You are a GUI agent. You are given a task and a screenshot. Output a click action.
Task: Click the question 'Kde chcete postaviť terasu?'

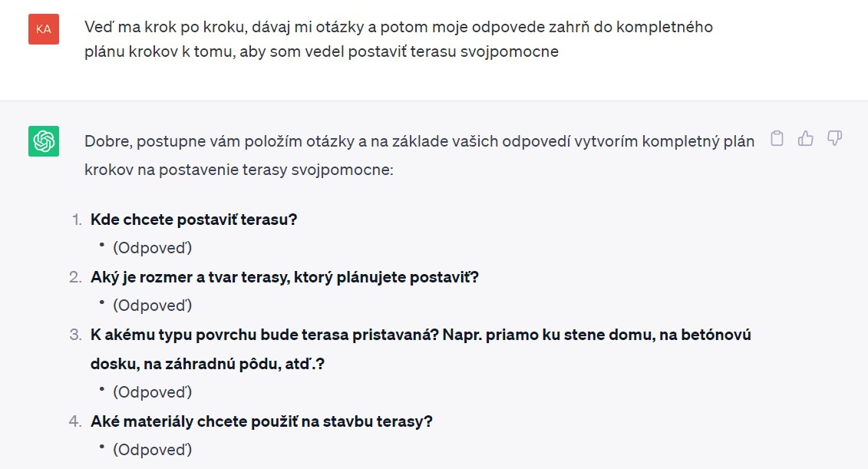click(193, 220)
